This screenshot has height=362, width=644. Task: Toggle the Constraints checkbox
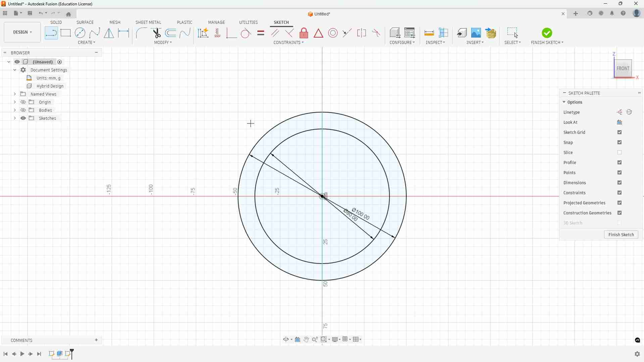coord(620,193)
